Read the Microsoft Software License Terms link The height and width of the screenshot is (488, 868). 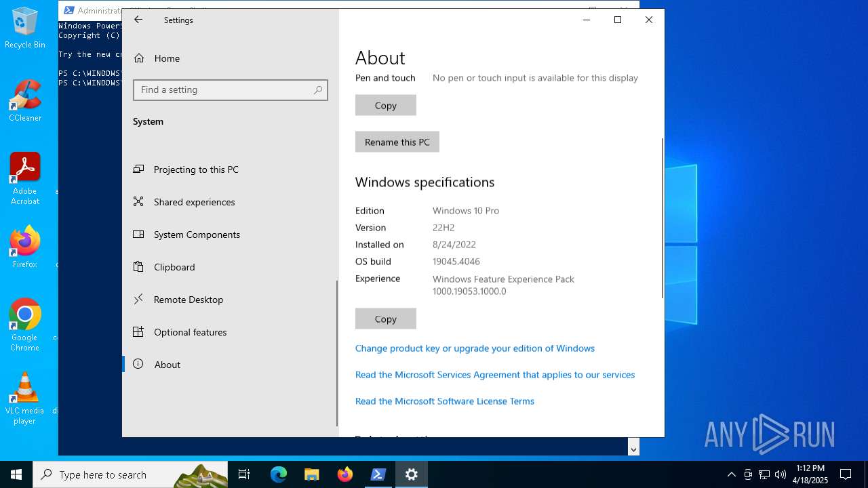click(x=445, y=401)
